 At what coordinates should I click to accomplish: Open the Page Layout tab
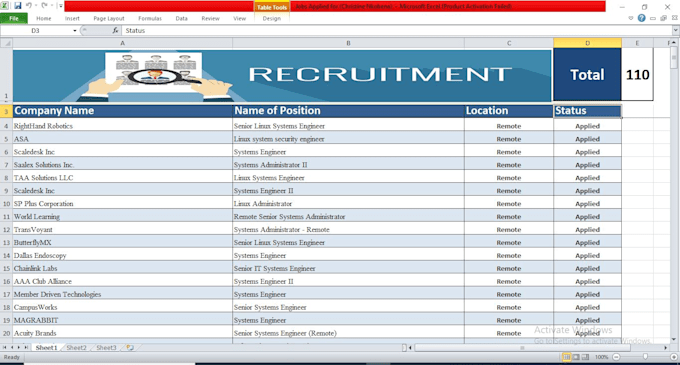(109, 19)
